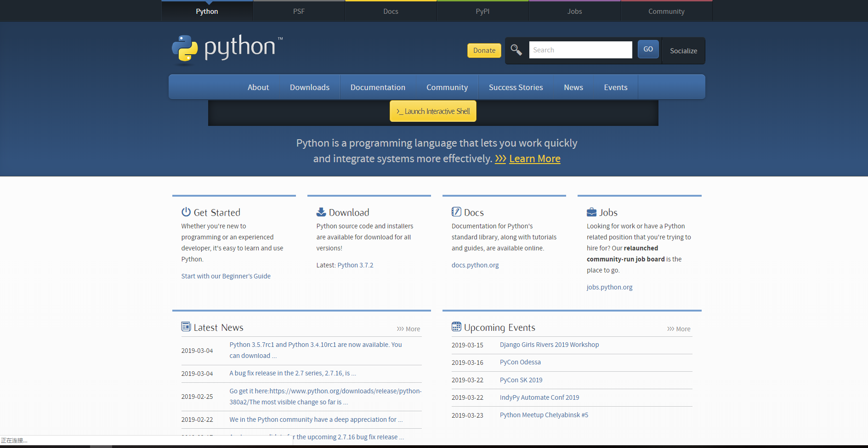Open the deep appreciation news item
Viewport: 868px width, 448px height.
click(x=316, y=420)
